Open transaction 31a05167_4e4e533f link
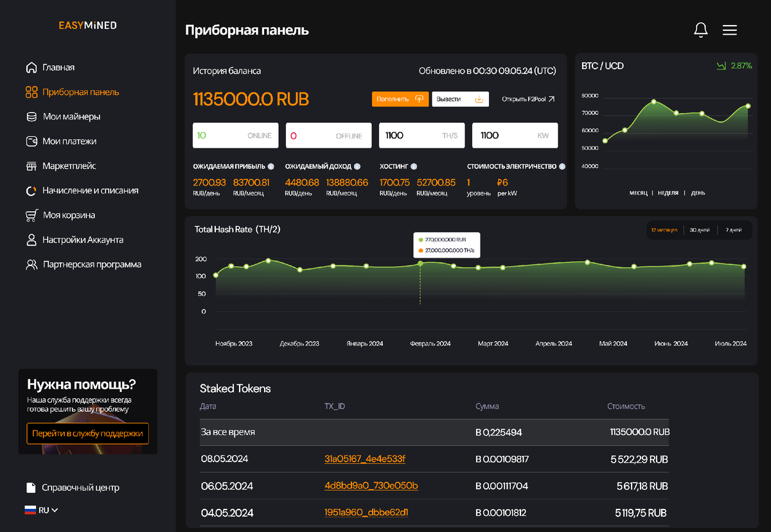 coord(365,459)
